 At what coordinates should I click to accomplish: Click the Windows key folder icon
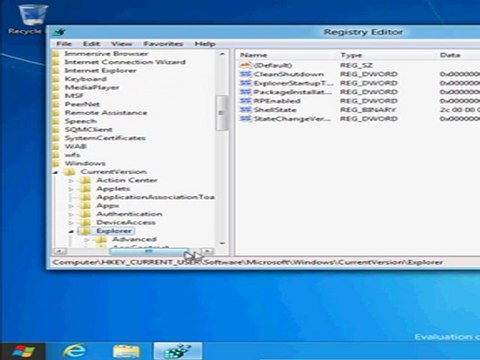(56, 163)
